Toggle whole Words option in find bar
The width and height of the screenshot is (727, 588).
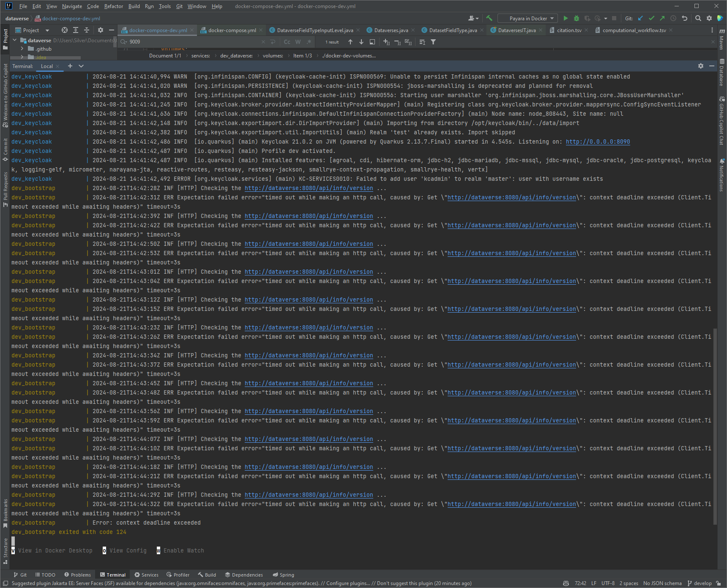pos(298,42)
